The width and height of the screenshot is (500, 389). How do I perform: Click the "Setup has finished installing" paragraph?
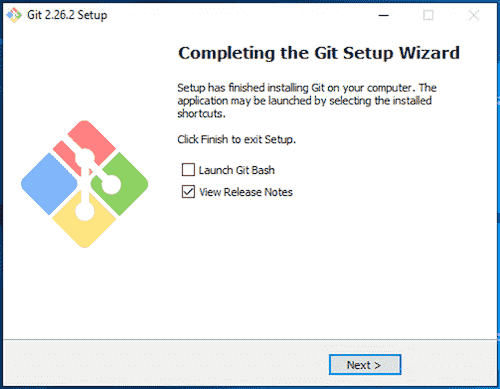[307, 100]
